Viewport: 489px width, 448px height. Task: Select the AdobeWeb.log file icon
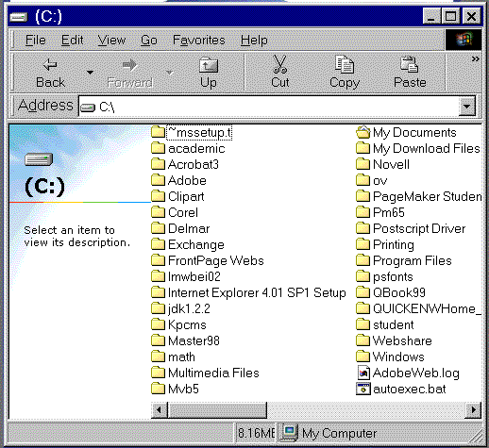(363, 373)
